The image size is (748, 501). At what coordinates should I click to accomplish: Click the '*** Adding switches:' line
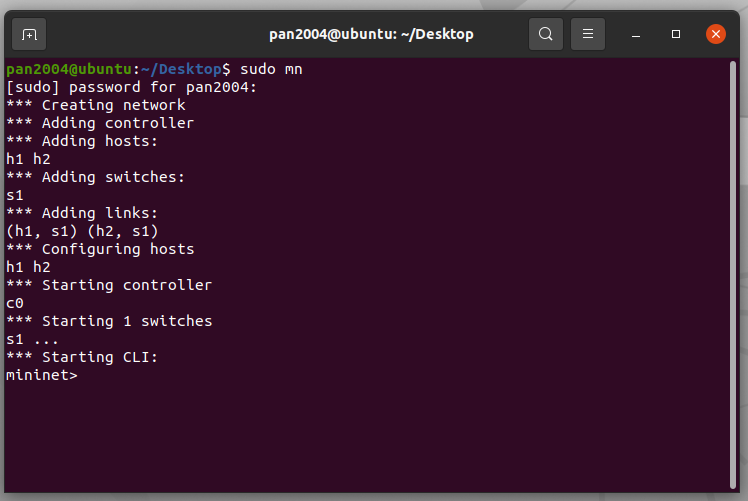click(95, 177)
